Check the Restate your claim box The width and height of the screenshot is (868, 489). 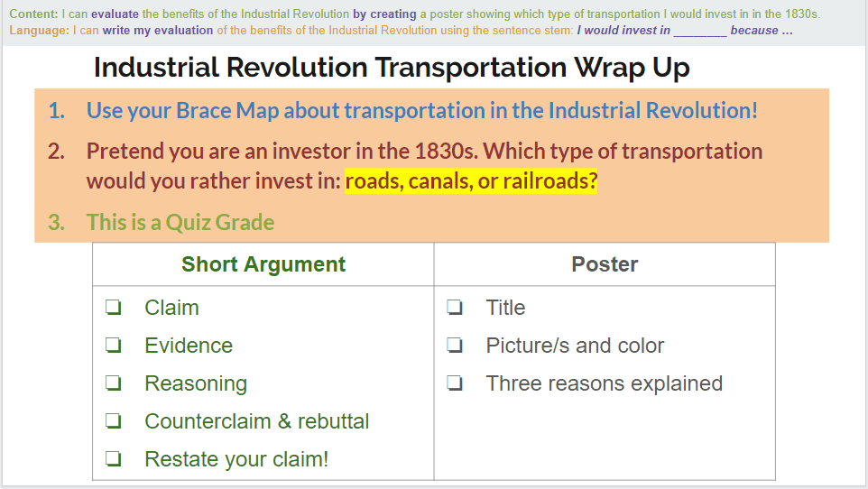pyautogui.click(x=114, y=459)
